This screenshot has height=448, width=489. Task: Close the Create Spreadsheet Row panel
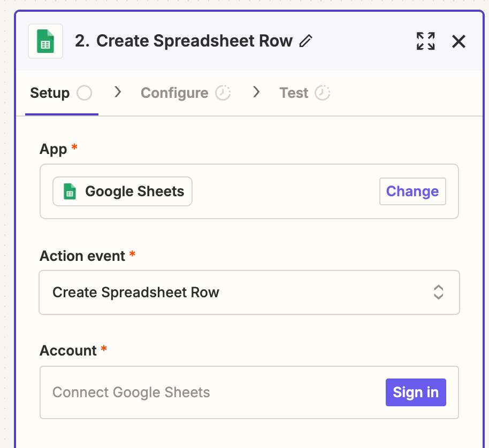[459, 41]
